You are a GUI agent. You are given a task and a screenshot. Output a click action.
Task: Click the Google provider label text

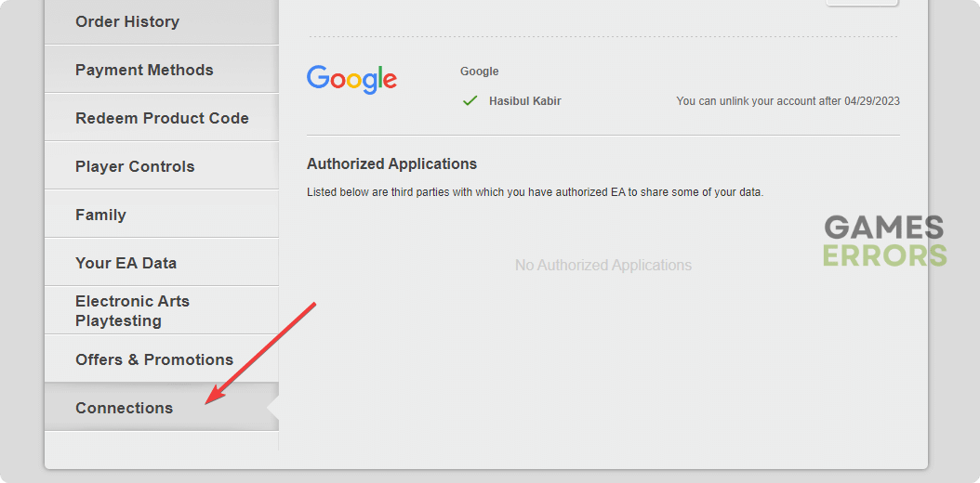point(480,72)
